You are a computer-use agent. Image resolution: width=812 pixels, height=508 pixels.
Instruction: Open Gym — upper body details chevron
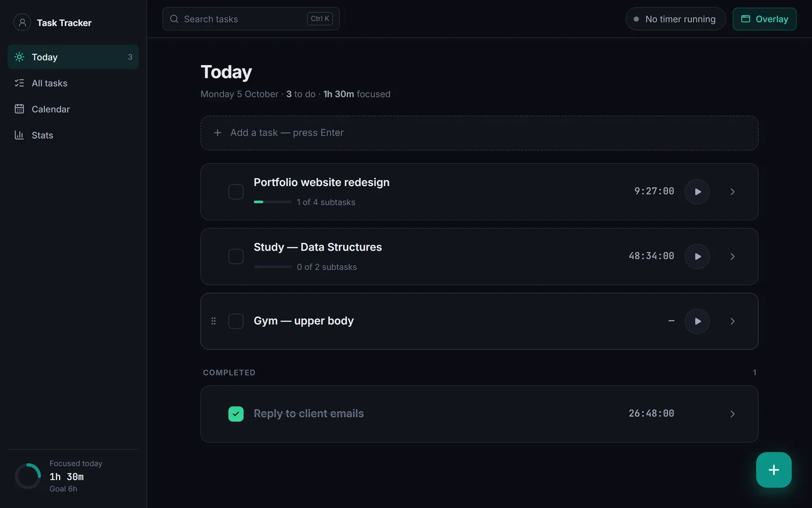733,321
